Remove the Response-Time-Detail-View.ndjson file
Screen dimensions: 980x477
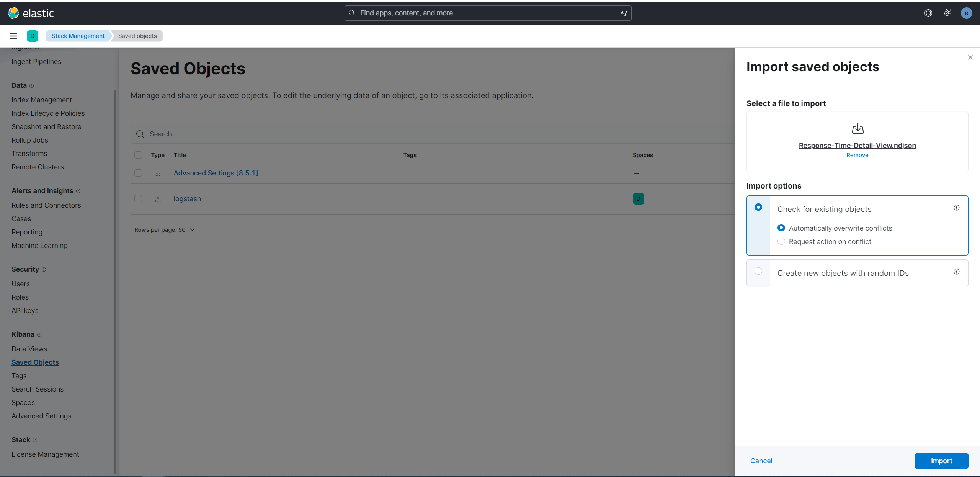pyautogui.click(x=857, y=155)
